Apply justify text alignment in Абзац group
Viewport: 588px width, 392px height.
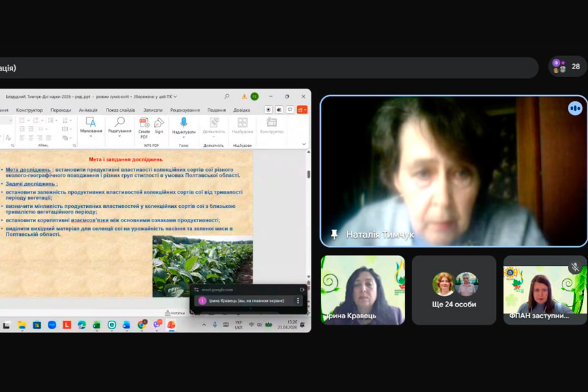(48, 138)
